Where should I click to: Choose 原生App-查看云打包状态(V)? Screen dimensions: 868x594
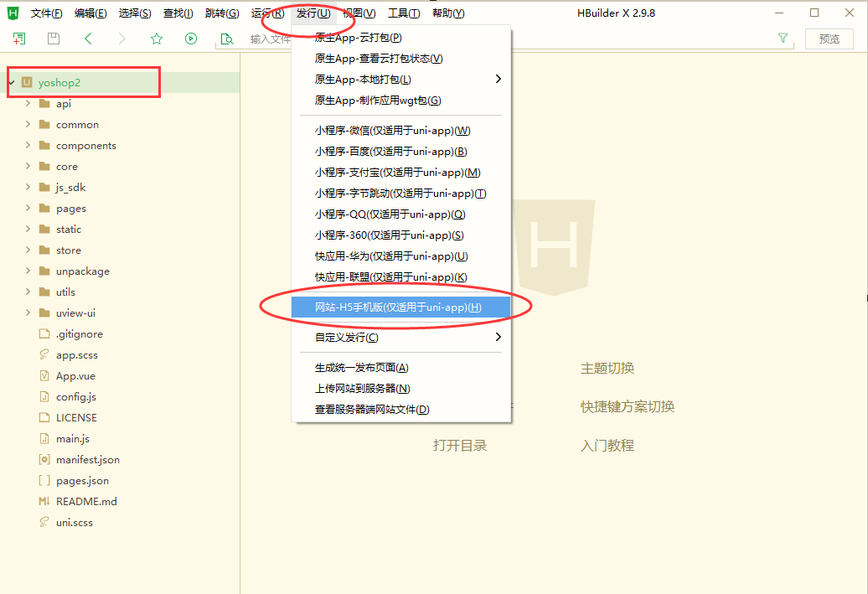pos(400,59)
